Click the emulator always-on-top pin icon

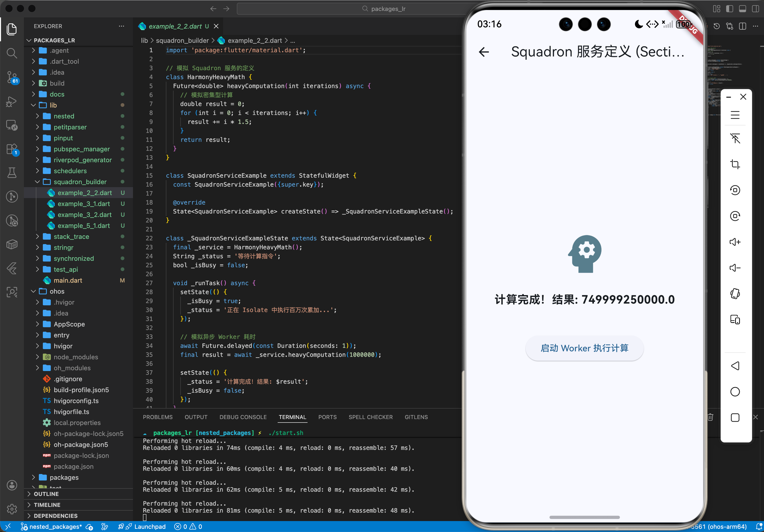pyautogui.click(x=735, y=138)
